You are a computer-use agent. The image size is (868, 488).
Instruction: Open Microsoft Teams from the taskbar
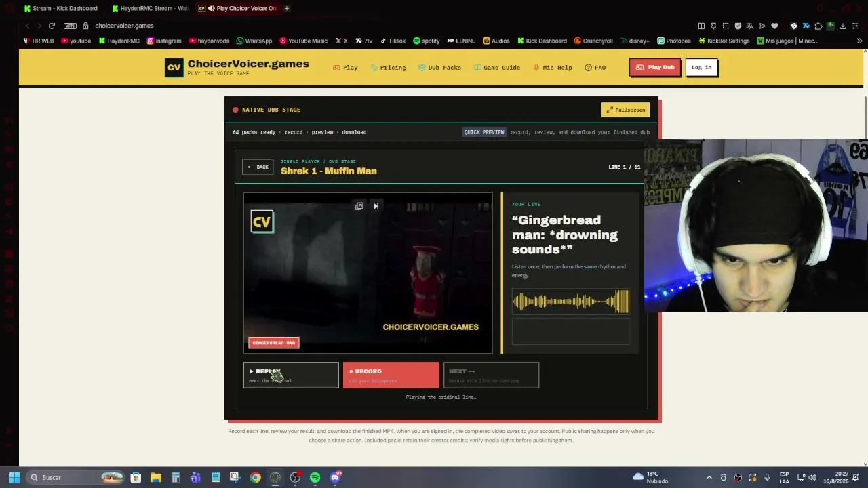pos(195,477)
